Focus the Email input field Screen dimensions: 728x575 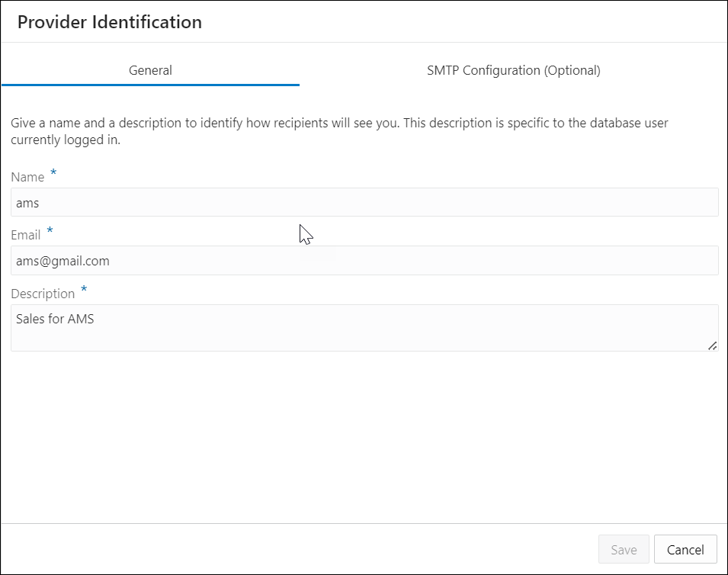pyautogui.click(x=364, y=261)
